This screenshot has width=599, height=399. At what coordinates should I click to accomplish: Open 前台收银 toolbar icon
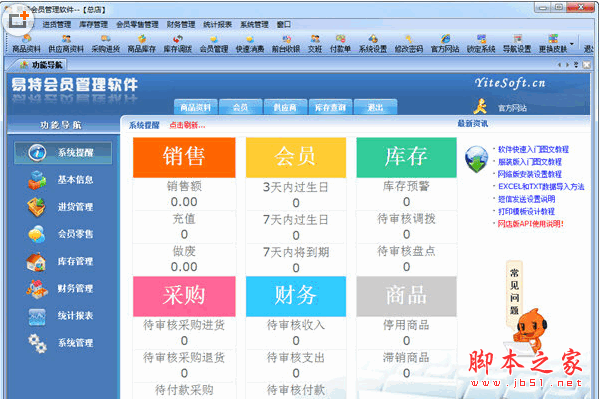286,44
